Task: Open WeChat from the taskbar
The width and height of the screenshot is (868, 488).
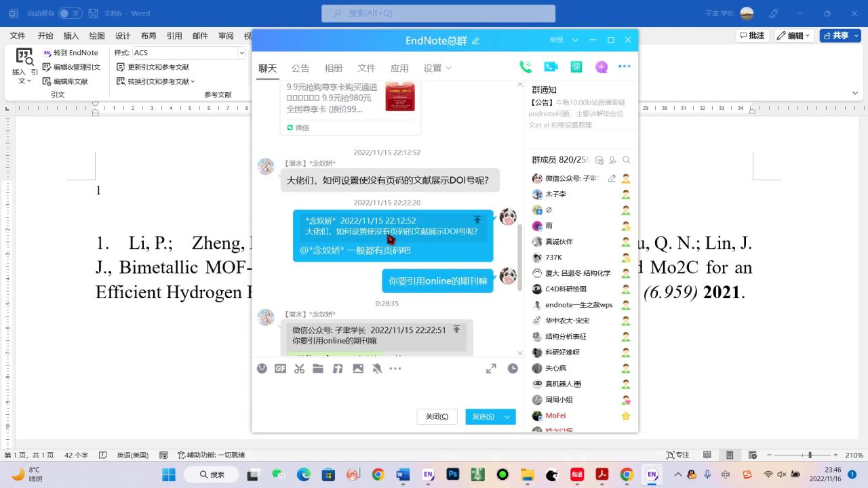Action: pos(278,474)
